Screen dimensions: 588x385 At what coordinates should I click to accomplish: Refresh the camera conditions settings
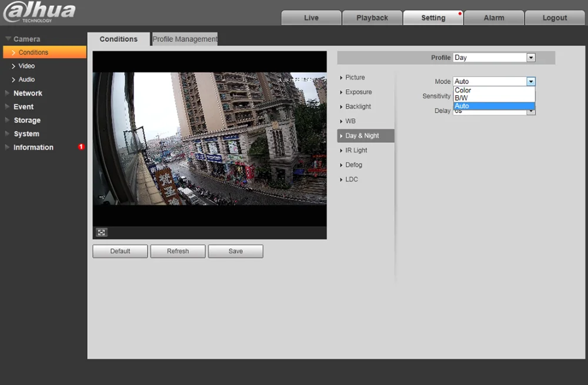[x=178, y=251]
